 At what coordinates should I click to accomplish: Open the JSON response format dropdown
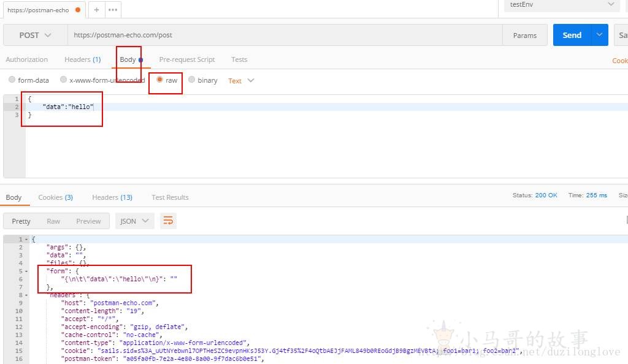click(134, 221)
